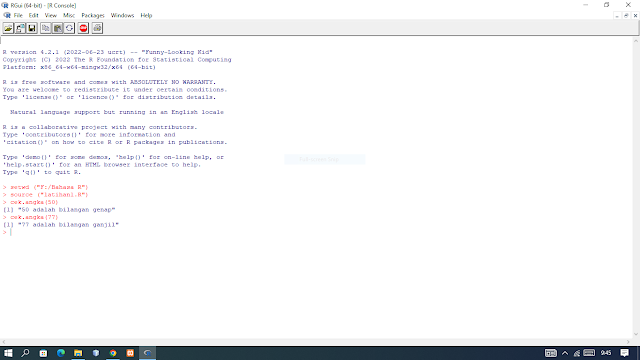Open the Misc menu
The width and height of the screenshot is (640, 360).
[x=69, y=16]
